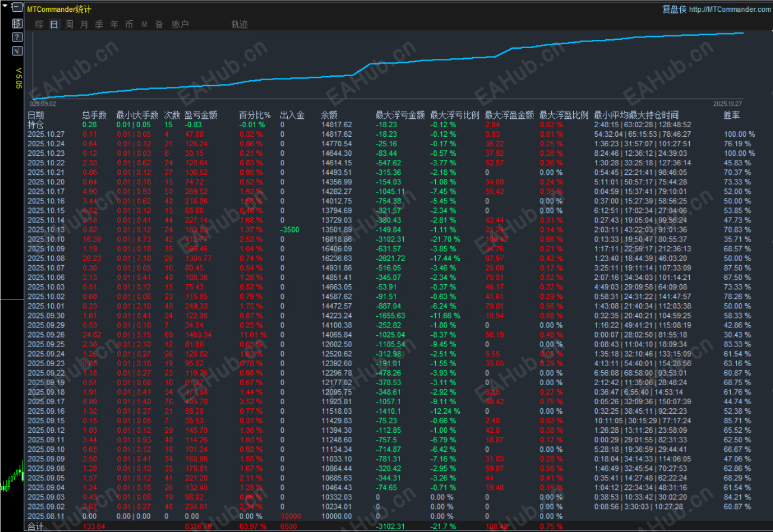Select the 2025.10.08 date row
773x532 pixels.
pos(46,258)
